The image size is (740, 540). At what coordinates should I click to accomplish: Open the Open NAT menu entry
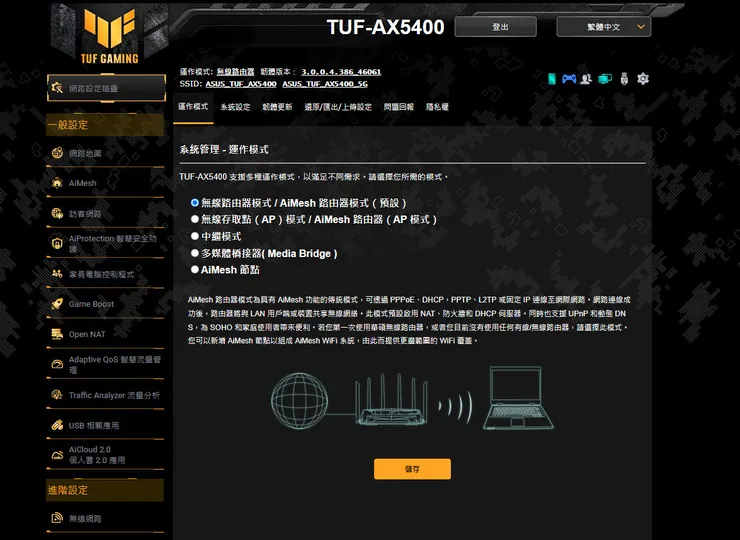click(x=105, y=334)
